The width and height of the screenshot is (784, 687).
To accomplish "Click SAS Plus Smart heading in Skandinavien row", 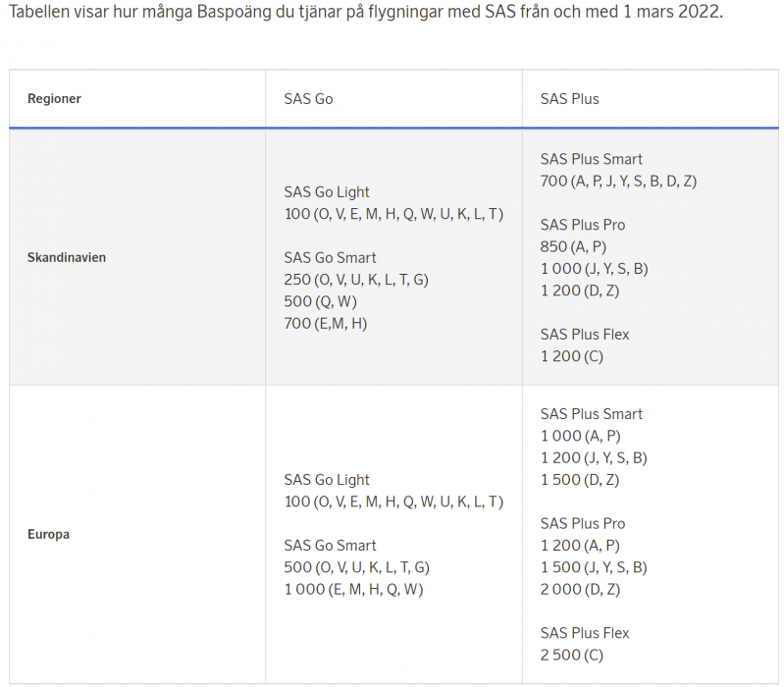I will pyautogui.click(x=591, y=159).
